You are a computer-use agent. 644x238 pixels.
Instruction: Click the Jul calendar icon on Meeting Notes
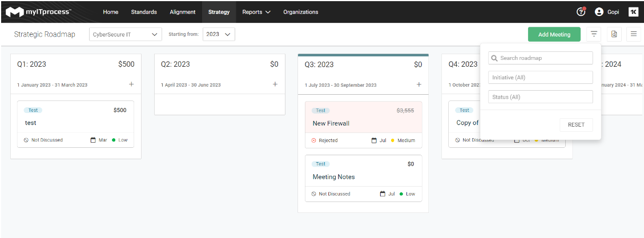(383, 193)
